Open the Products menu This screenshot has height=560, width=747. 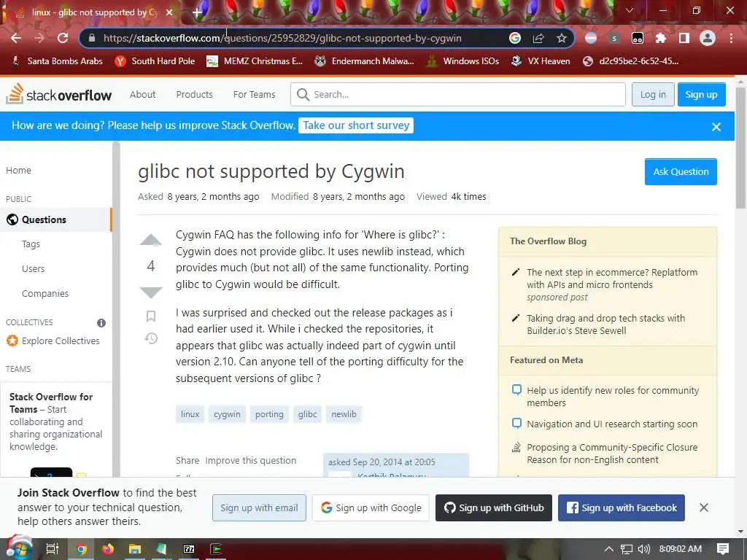194,94
